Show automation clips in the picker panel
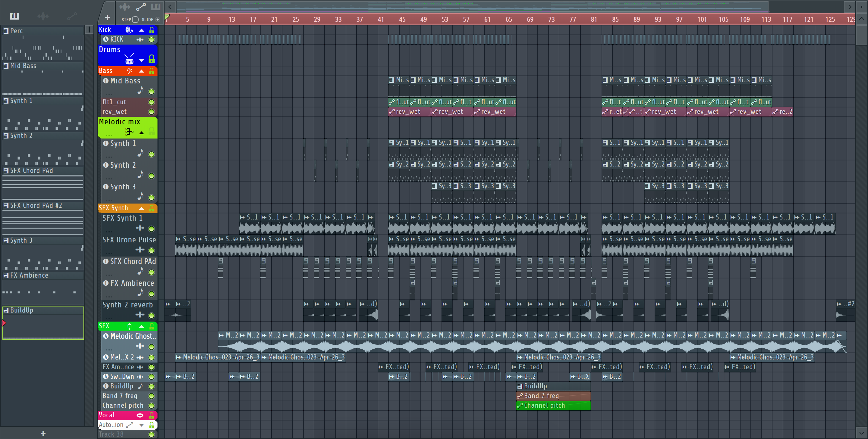The image size is (868, 439). 72,16
